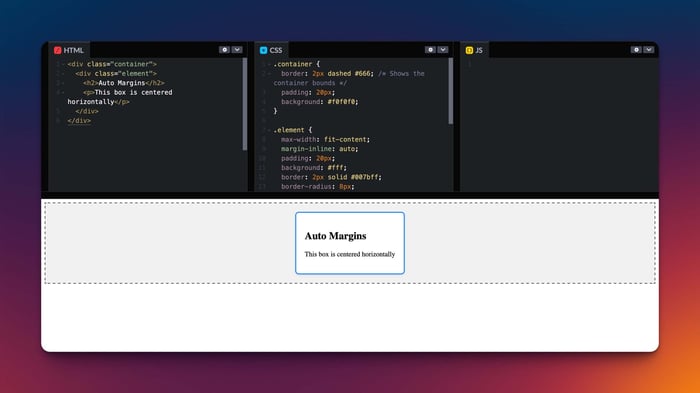Expand the HTML panel dropdown chevron
This screenshot has height=393, width=700.
point(237,50)
